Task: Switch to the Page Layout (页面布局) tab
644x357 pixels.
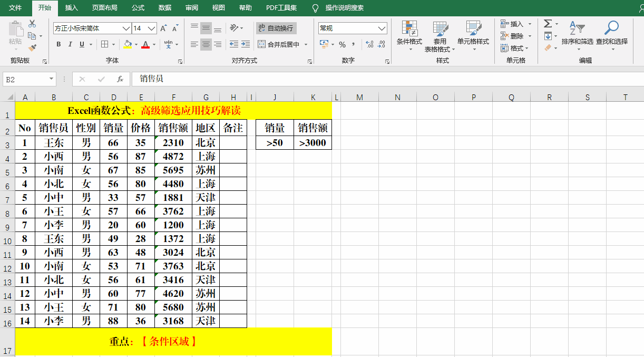Action: click(x=104, y=8)
